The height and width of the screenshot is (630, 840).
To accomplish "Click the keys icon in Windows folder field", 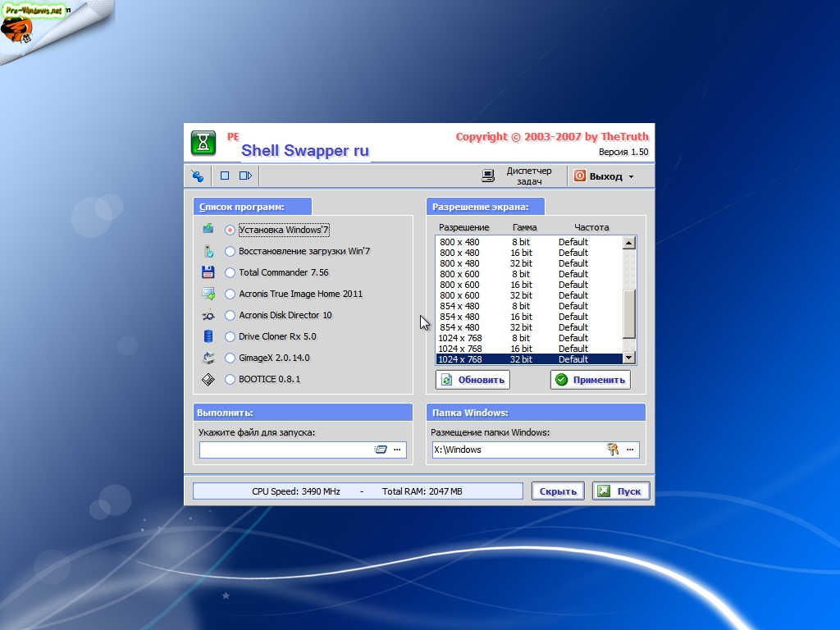I will [x=612, y=450].
